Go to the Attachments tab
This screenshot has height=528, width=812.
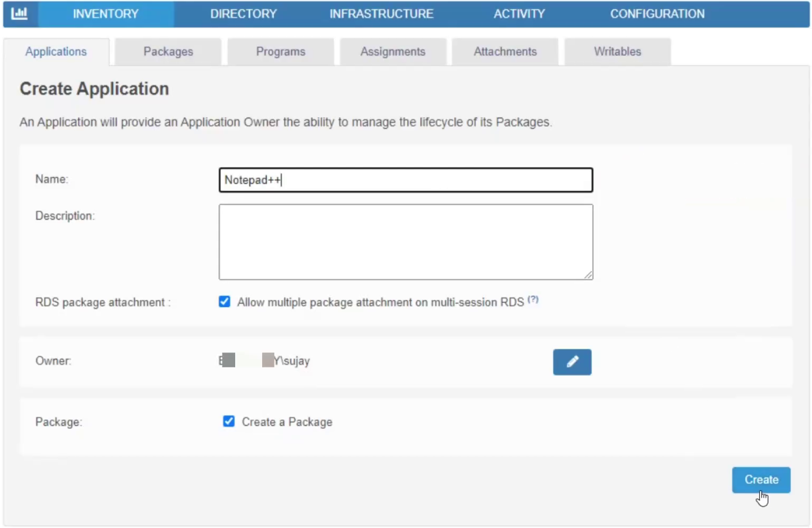coord(505,51)
